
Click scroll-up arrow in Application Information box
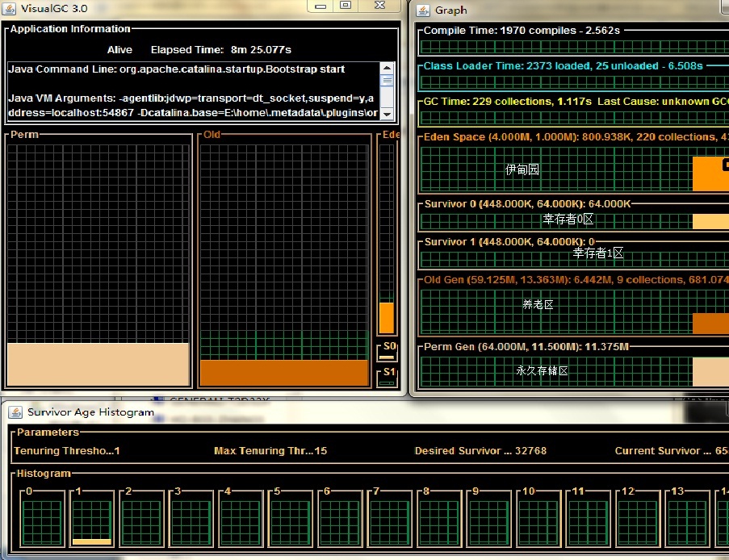(x=387, y=69)
